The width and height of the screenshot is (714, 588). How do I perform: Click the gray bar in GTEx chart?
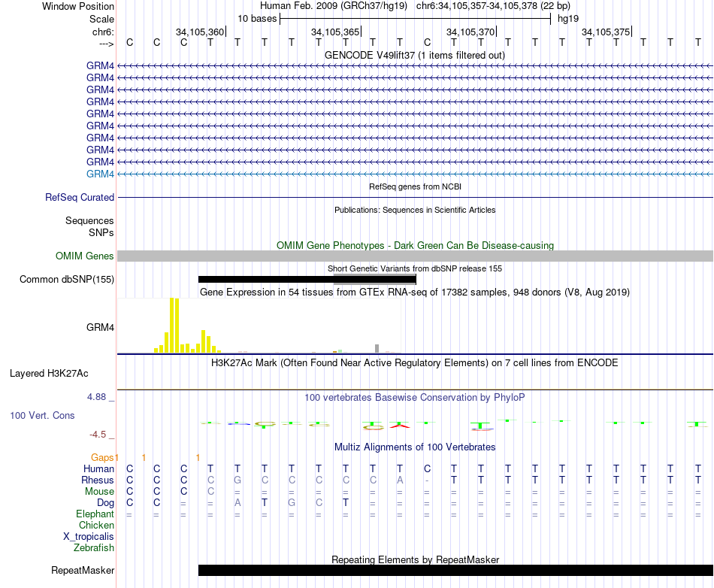[x=377, y=348]
